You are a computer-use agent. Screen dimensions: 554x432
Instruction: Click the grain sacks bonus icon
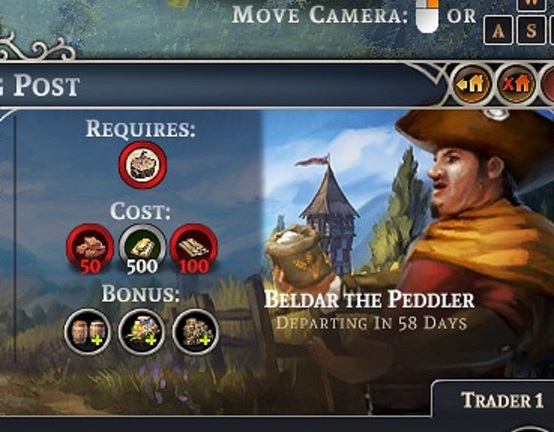coord(195,332)
